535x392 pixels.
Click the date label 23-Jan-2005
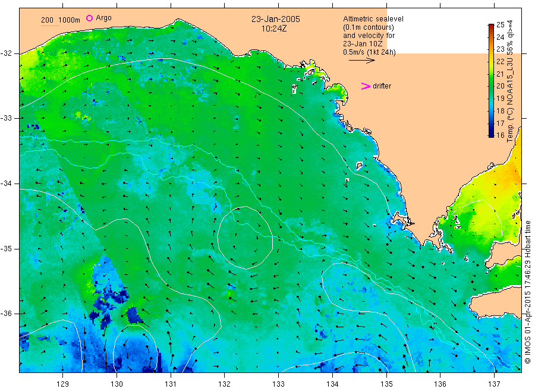[x=276, y=19]
